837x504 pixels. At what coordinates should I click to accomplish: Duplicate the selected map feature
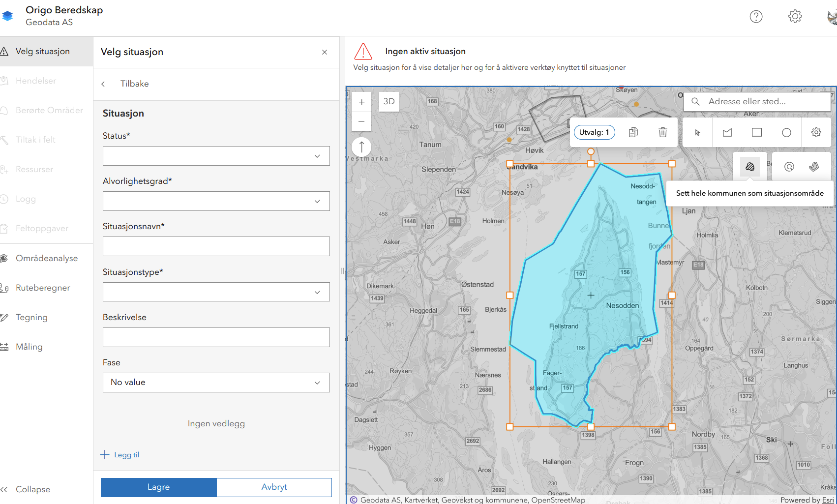(633, 132)
